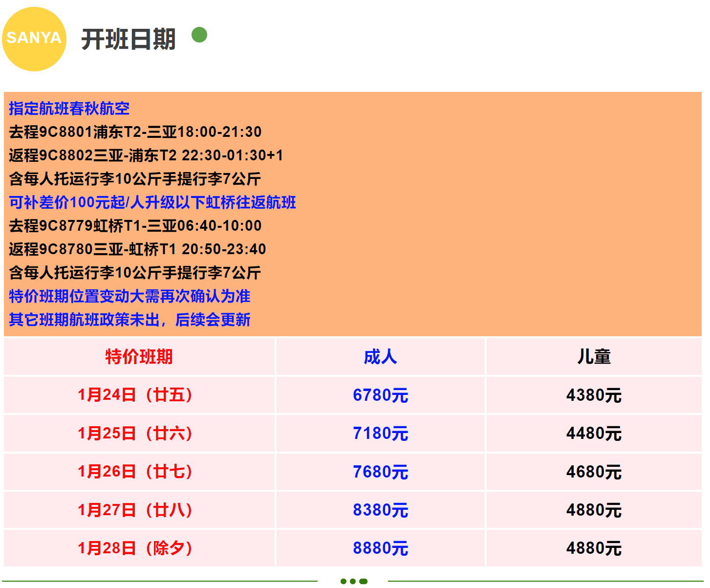710x588 pixels.
Task: Select the date cell 1月25日（廿六）
Action: coord(139,433)
